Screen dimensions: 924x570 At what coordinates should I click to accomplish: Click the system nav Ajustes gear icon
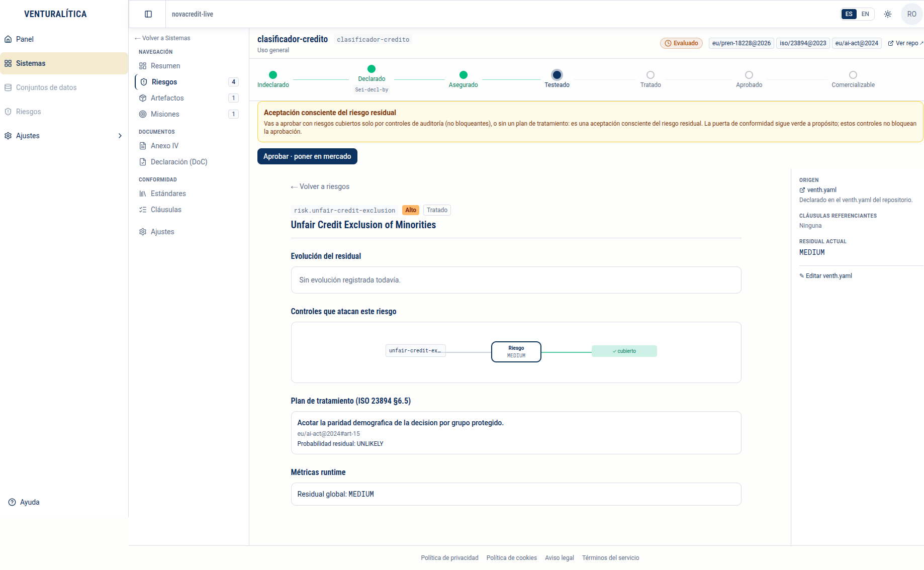tap(143, 232)
